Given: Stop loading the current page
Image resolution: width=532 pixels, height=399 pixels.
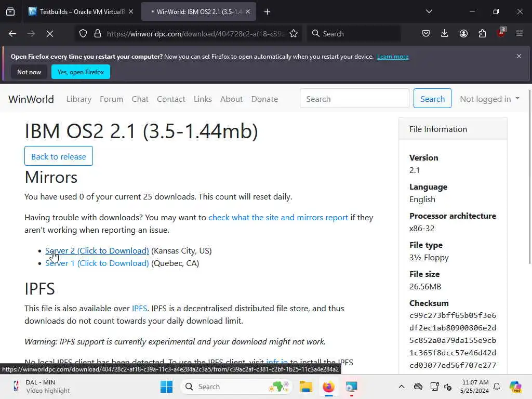Looking at the screenshot, I should coord(50,34).
